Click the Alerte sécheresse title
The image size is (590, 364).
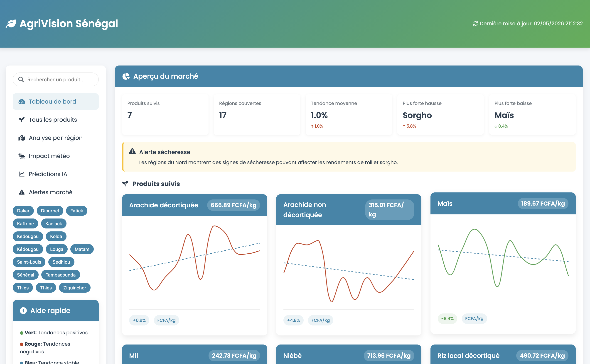pyautogui.click(x=165, y=152)
